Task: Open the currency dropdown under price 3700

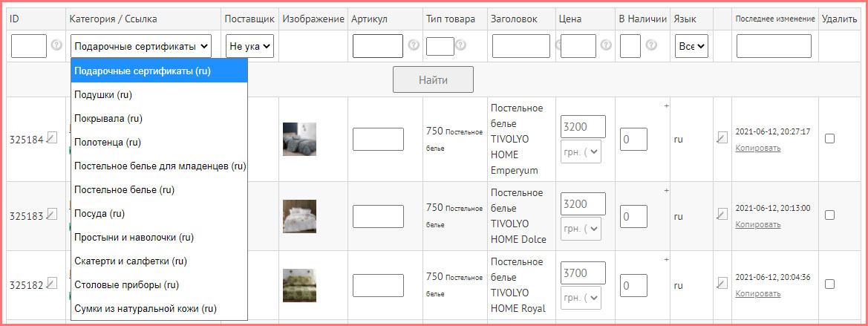Action: tap(581, 299)
